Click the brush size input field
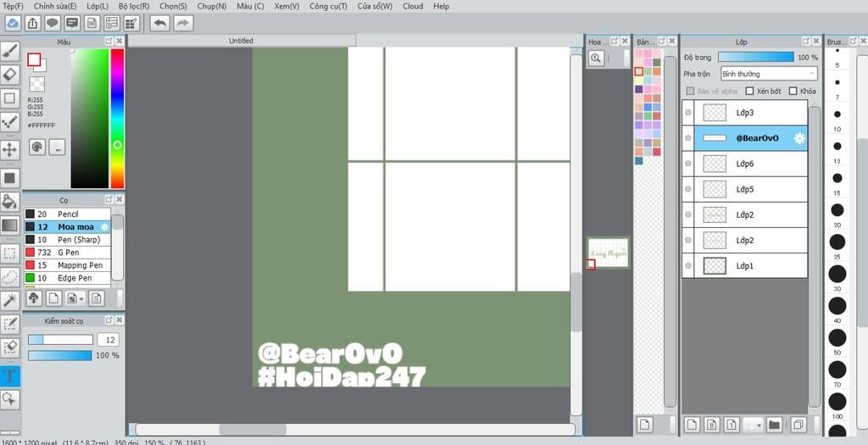The height and width of the screenshot is (445, 868). tap(108, 339)
